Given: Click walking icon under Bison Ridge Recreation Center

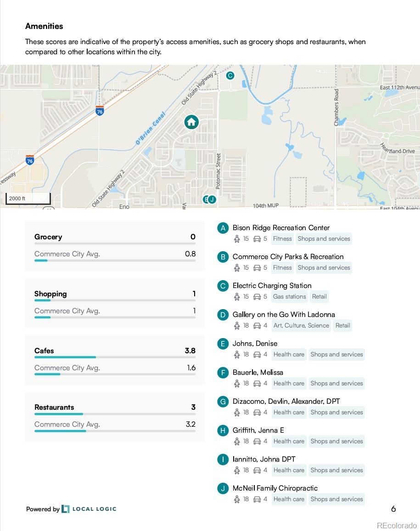Looking at the screenshot, I should point(237,239).
